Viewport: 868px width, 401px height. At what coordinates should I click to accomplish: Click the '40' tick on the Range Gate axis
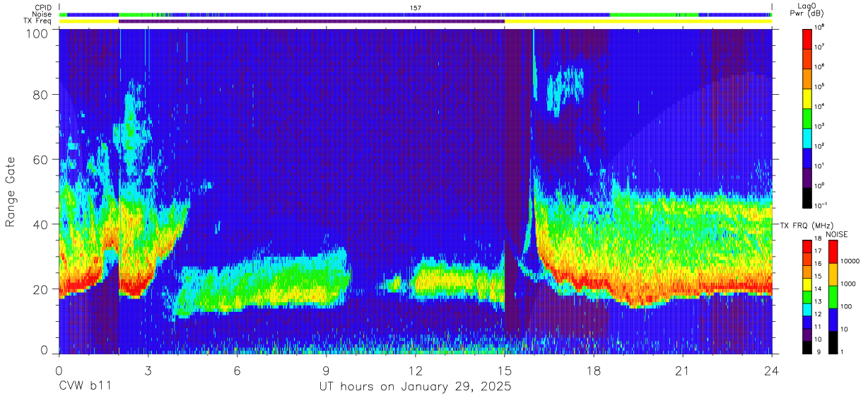coord(41,224)
